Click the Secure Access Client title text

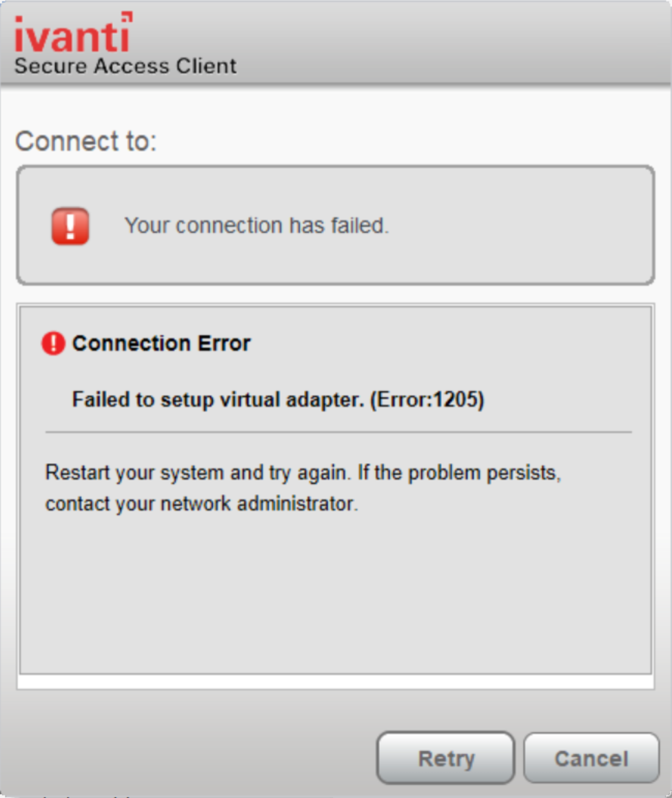[125, 66]
